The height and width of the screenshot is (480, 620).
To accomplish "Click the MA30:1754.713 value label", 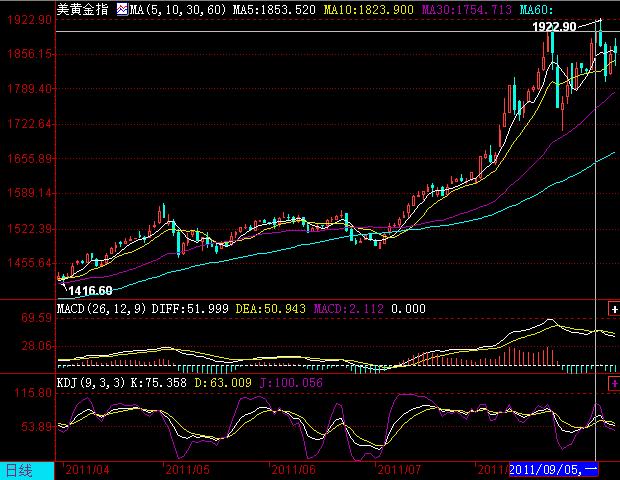I will click(467, 9).
